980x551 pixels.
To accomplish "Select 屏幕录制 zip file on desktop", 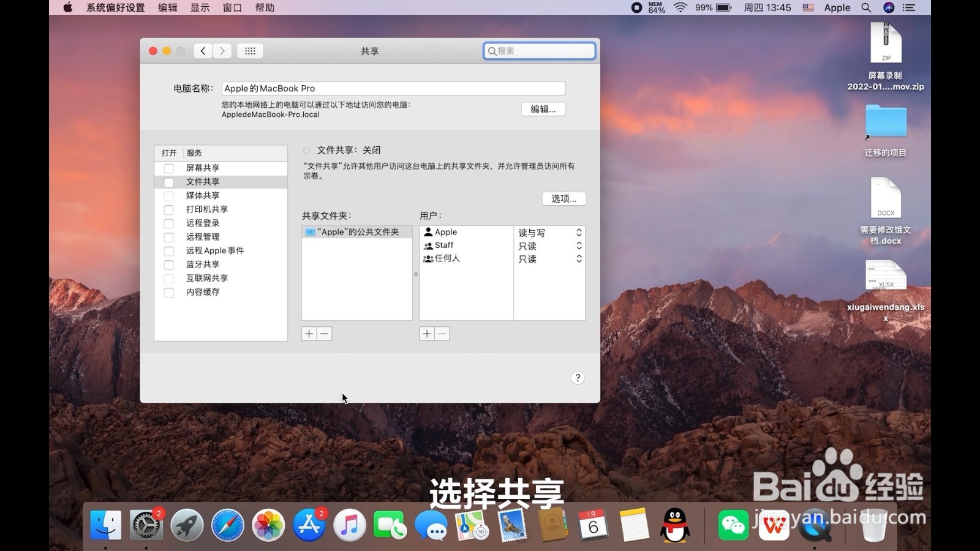I will [x=886, y=56].
